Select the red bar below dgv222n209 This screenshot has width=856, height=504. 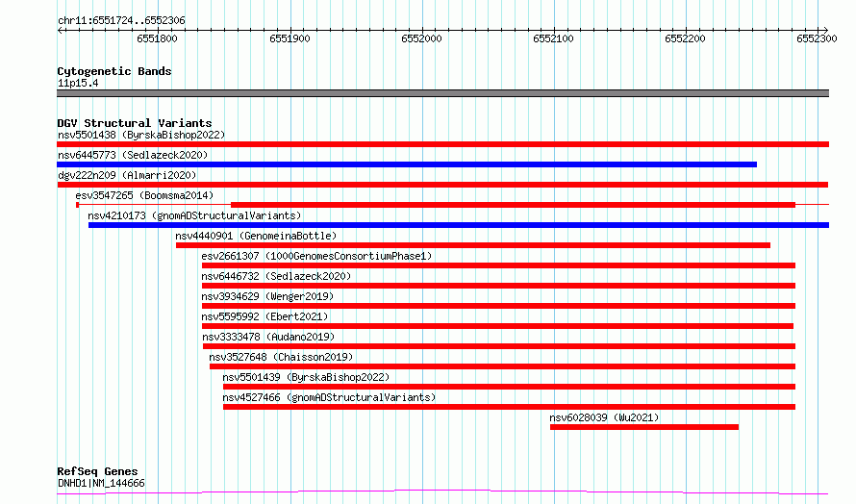click(442, 185)
